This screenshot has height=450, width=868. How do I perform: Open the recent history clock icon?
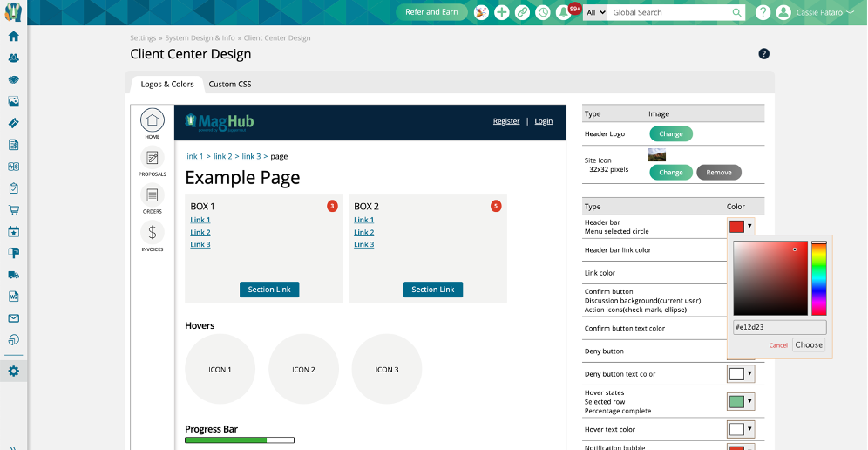coord(543,12)
